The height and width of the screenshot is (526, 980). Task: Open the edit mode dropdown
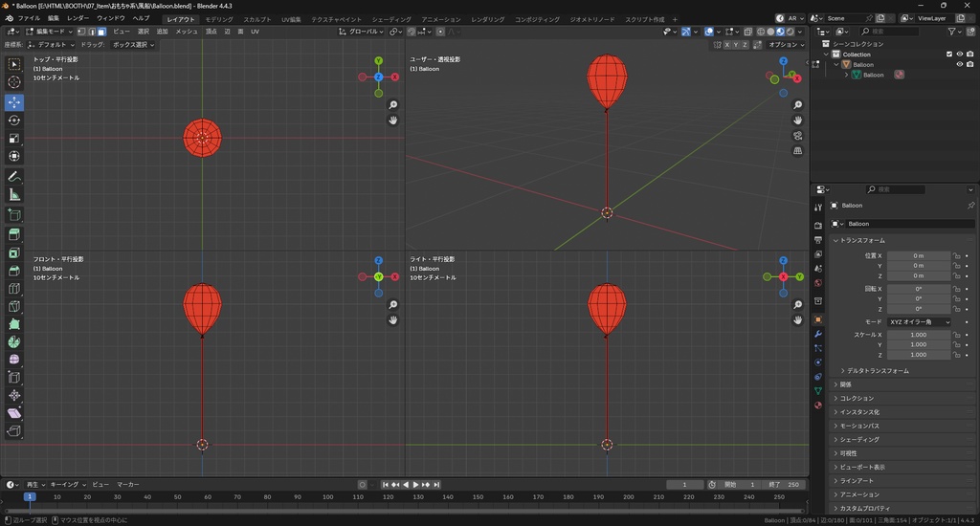point(49,32)
